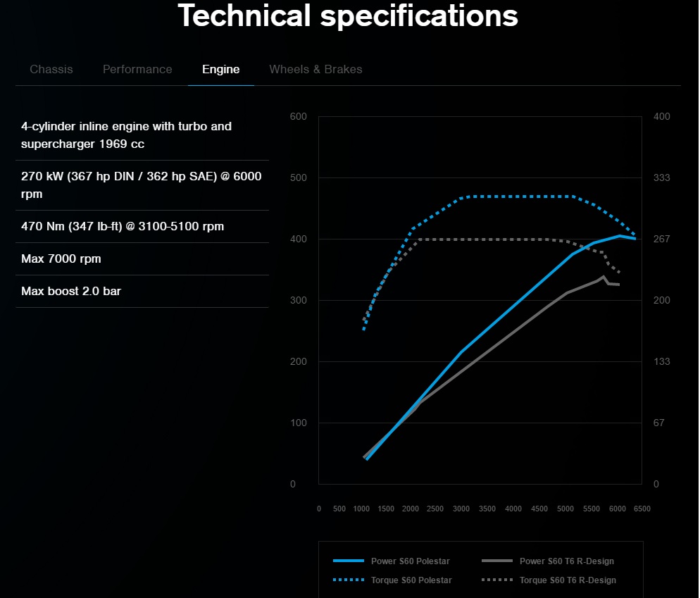700x598 pixels.
Task: Click the 6000 rpm x-axis label
Action: click(618, 509)
